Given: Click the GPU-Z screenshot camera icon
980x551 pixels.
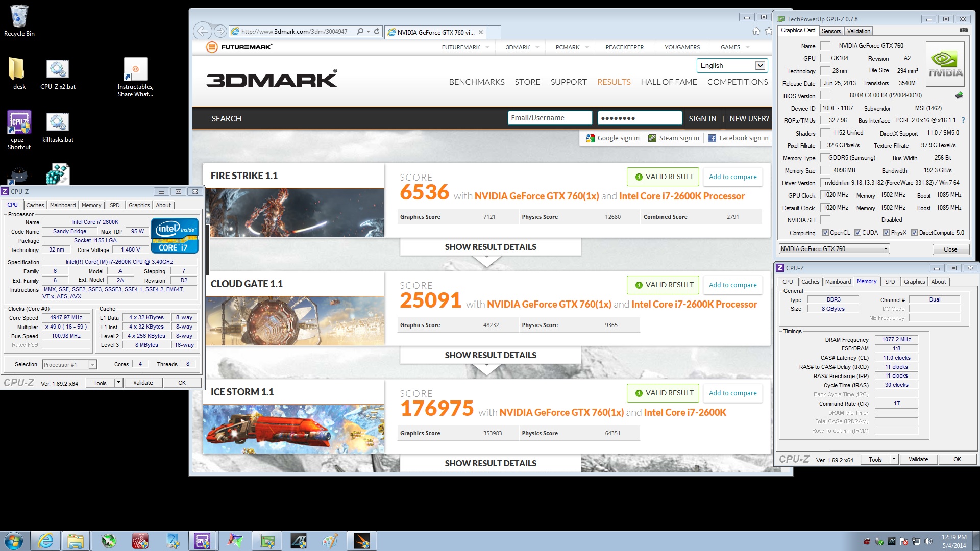Looking at the screenshot, I should click(964, 30).
